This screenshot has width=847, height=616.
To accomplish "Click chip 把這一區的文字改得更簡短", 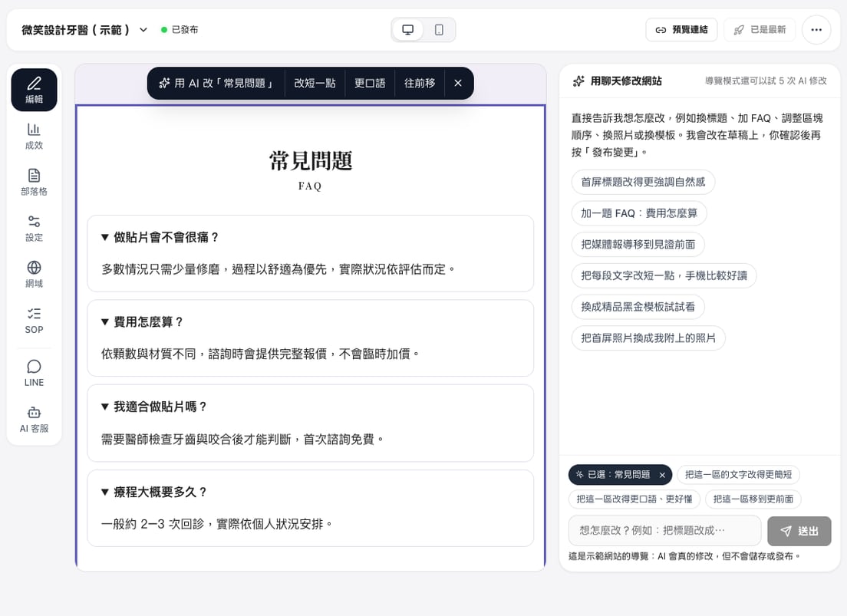I will (x=738, y=474).
